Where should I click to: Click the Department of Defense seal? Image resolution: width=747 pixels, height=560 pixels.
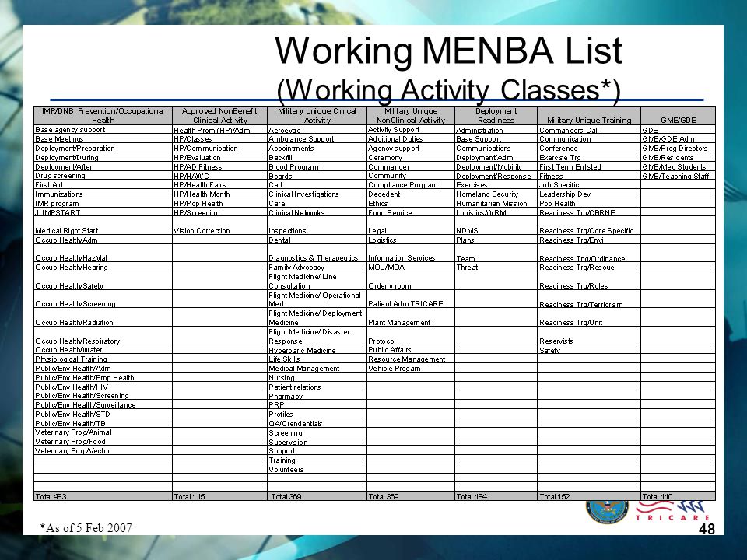606,511
